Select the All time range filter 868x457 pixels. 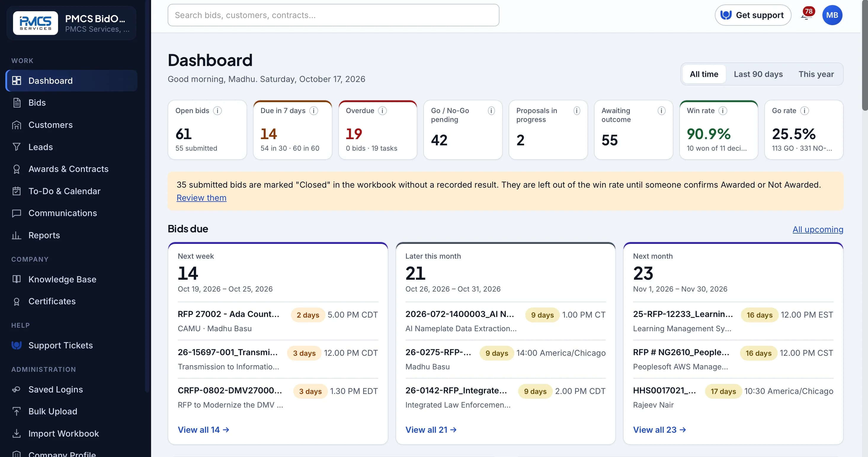[704, 74]
